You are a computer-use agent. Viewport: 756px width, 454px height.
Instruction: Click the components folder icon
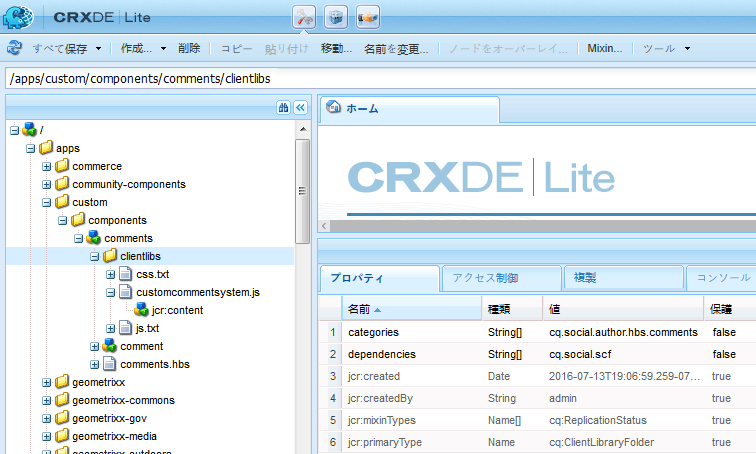pyautogui.click(x=78, y=220)
